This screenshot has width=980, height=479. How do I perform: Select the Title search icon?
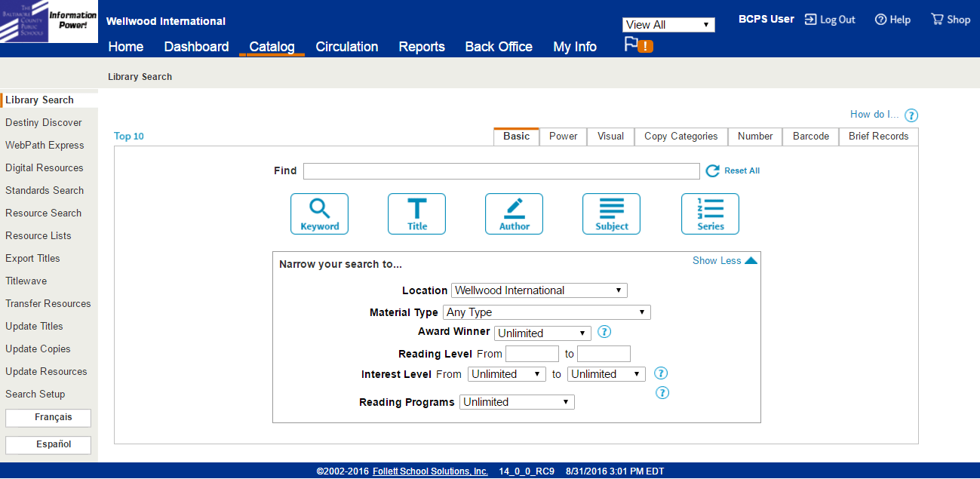point(416,213)
